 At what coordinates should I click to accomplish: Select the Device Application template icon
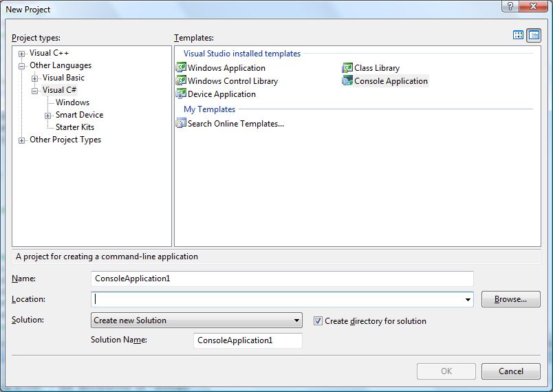[x=181, y=94]
